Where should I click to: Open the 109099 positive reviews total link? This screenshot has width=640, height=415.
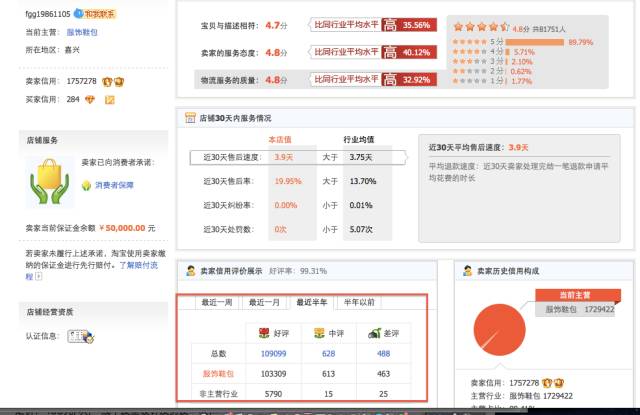273,353
